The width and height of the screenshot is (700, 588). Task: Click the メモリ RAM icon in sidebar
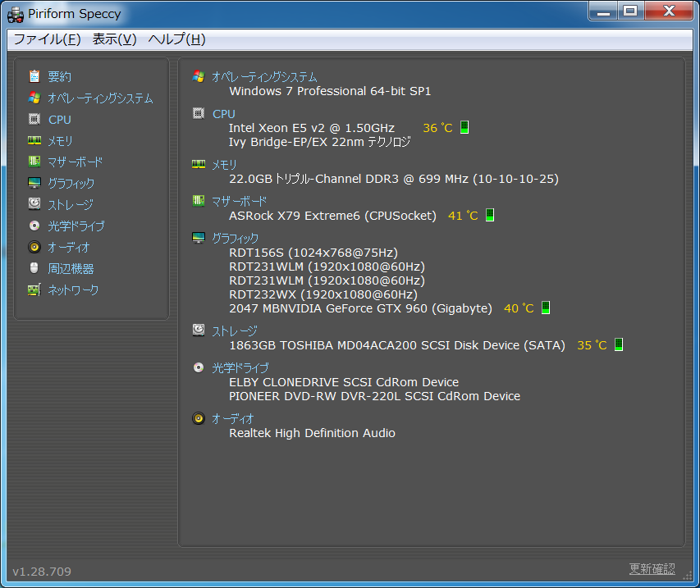pyautogui.click(x=34, y=140)
